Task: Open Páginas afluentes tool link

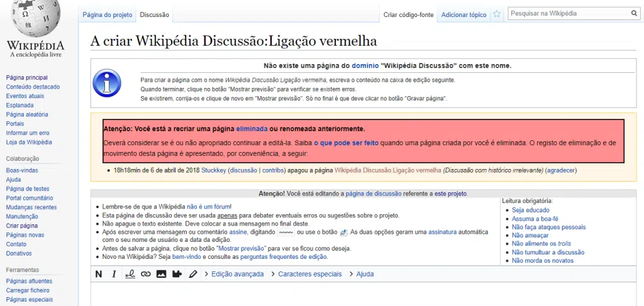Action: point(29,281)
